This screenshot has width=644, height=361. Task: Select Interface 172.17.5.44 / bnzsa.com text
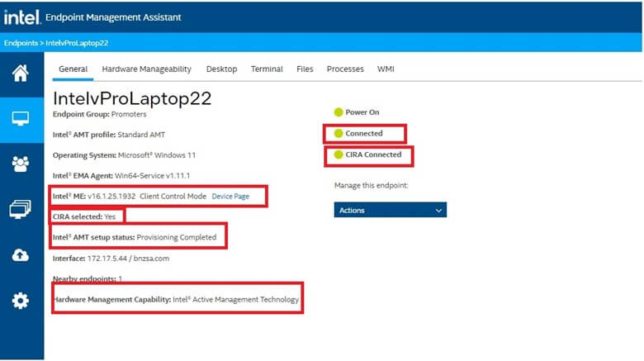tap(111, 259)
